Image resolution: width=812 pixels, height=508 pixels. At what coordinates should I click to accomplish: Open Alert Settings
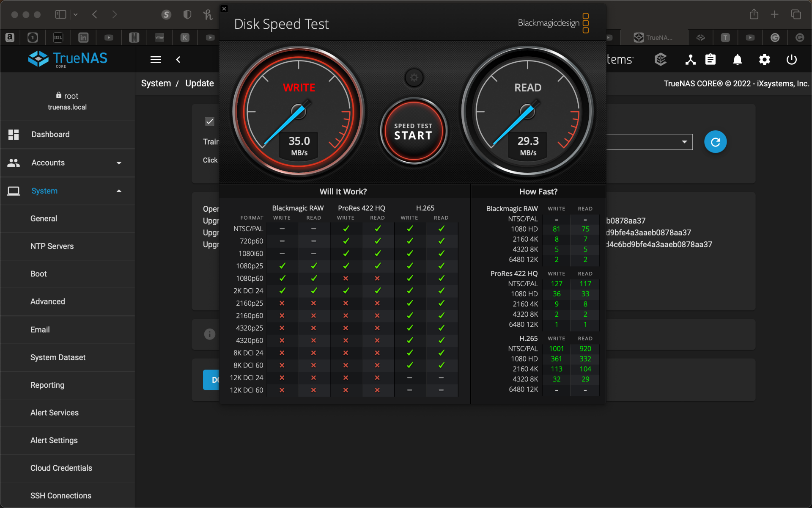[x=68, y=440]
